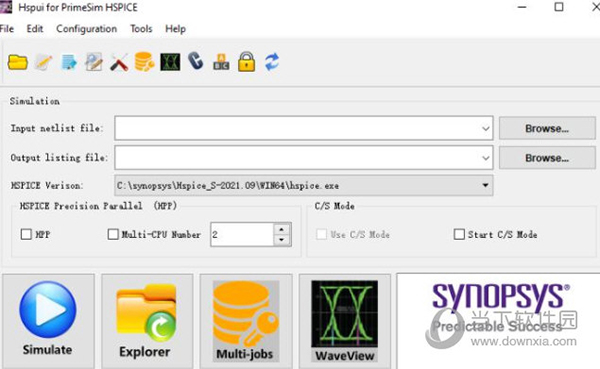This screenshot has height=369, width=600.
Task: Open the Configuration menu
Action: (x=86, y=29)
